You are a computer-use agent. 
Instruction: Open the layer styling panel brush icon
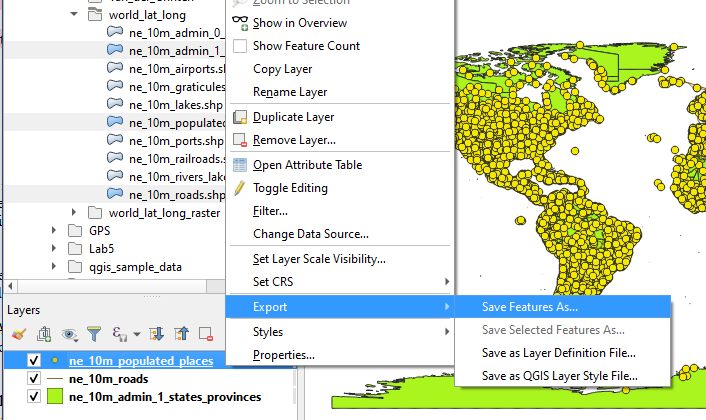click(19, 334)
